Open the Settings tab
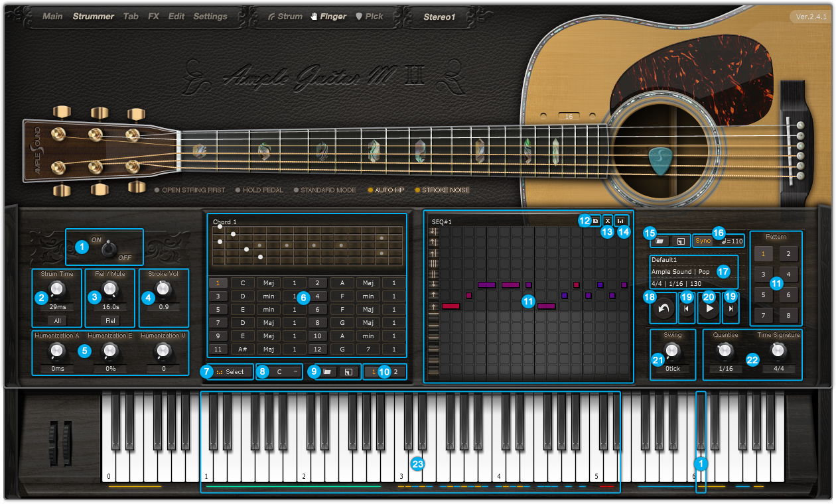The height and width of the screenshot is (504, 836). 210,17
